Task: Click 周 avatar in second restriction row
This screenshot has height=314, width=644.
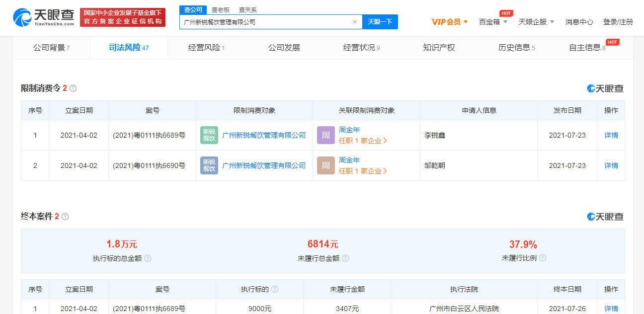Action: pyautogui.click(x=326, y=165)
